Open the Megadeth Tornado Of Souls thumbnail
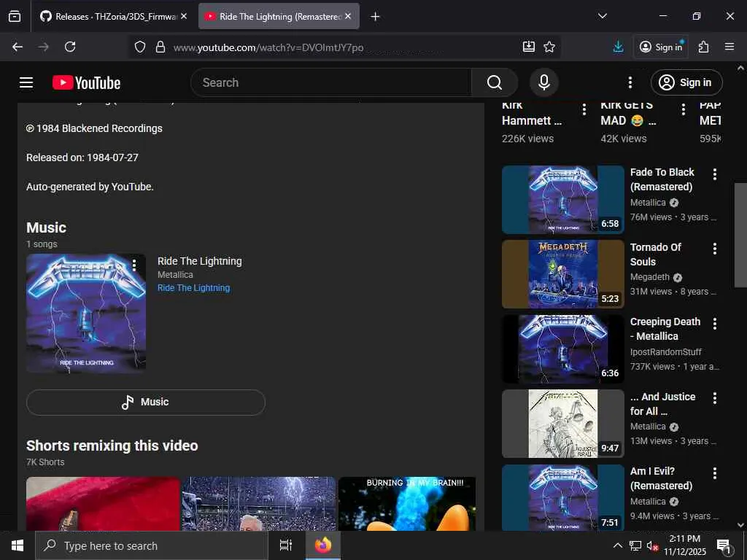Viewport: 747px width, 560px height. [x=562, y=274]
